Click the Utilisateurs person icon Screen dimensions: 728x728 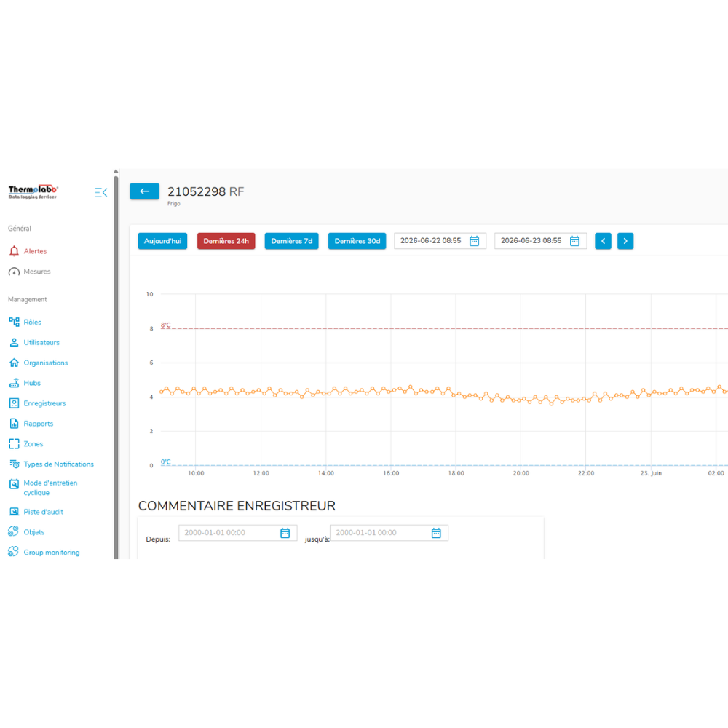(14, 343)
